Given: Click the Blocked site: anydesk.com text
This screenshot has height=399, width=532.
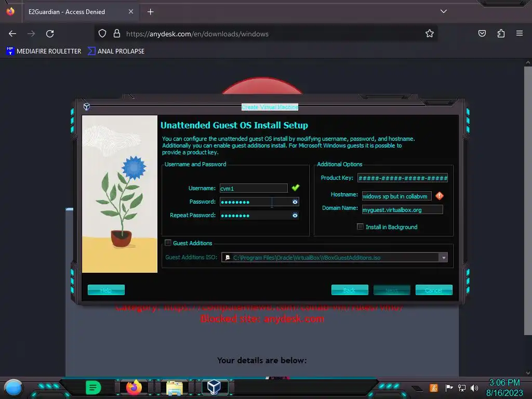Looking at the screenshot, I should [262, 319].
